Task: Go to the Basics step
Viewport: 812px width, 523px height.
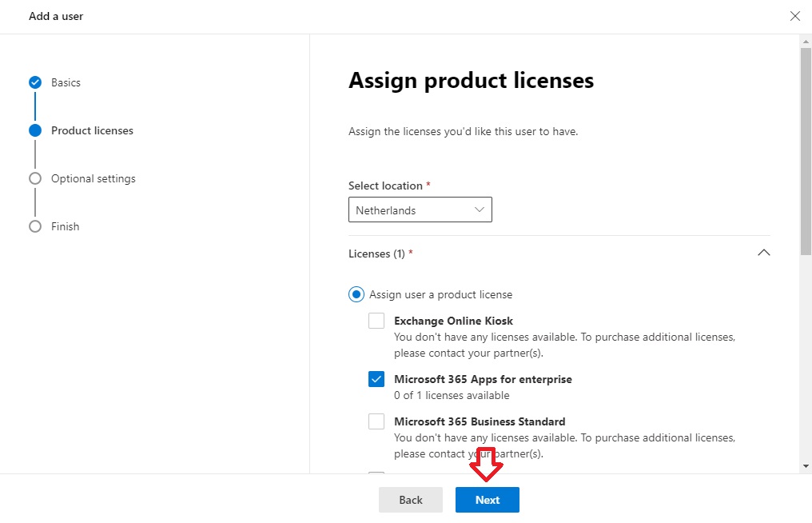Action: coord(66,82)
